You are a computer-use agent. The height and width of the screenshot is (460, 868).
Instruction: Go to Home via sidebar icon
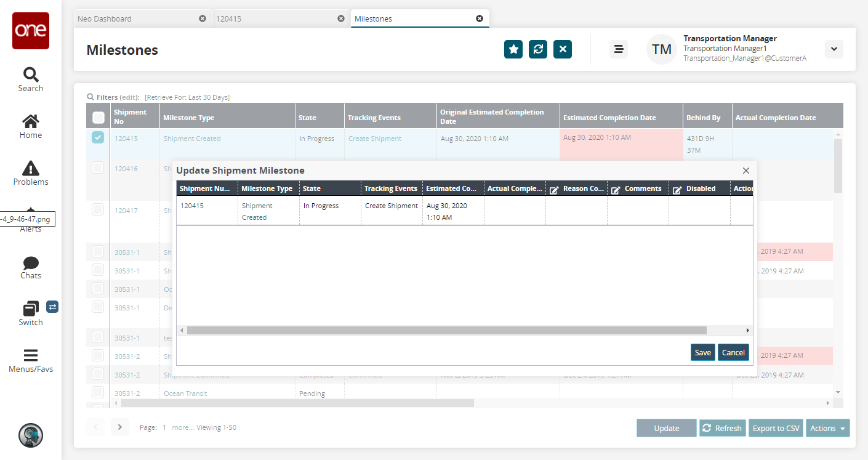pos(30,122)
